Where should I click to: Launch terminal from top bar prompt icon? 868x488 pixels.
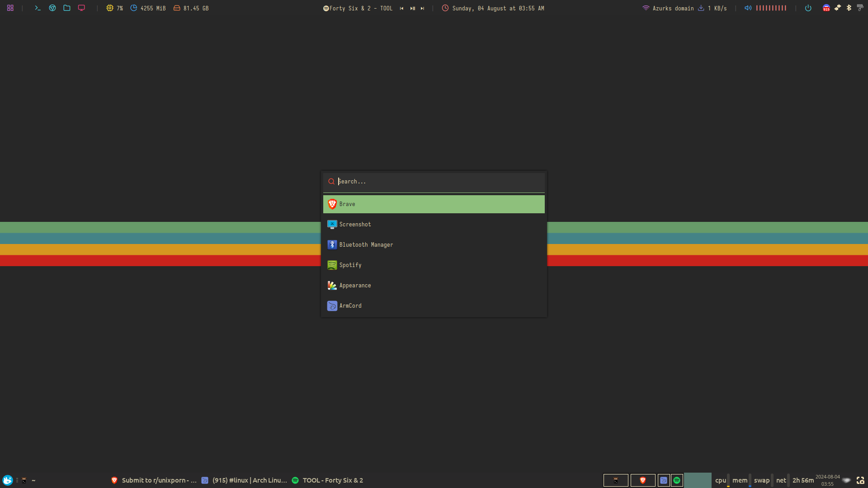[38, 8]
